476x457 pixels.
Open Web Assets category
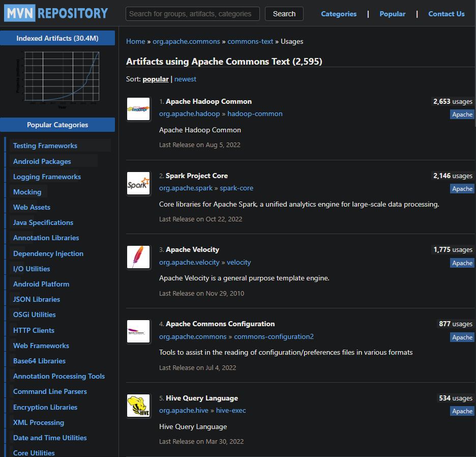[x=32, y=207]
